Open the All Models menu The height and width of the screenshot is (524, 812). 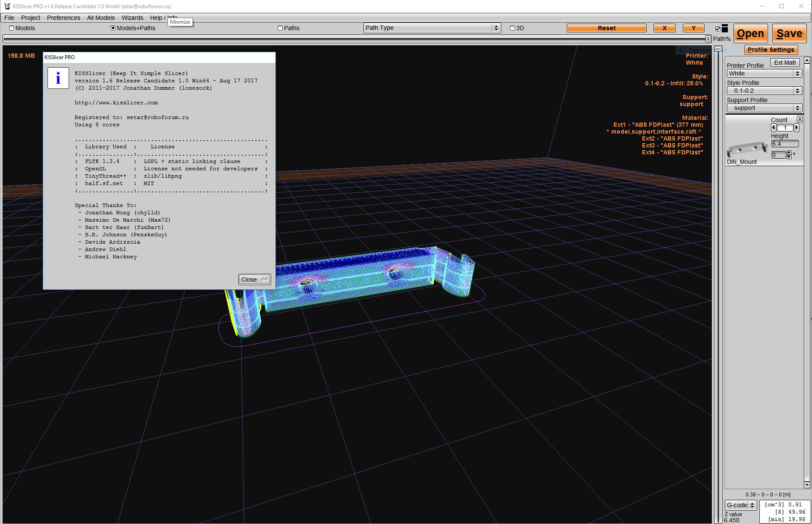click(x=101, y=18)
